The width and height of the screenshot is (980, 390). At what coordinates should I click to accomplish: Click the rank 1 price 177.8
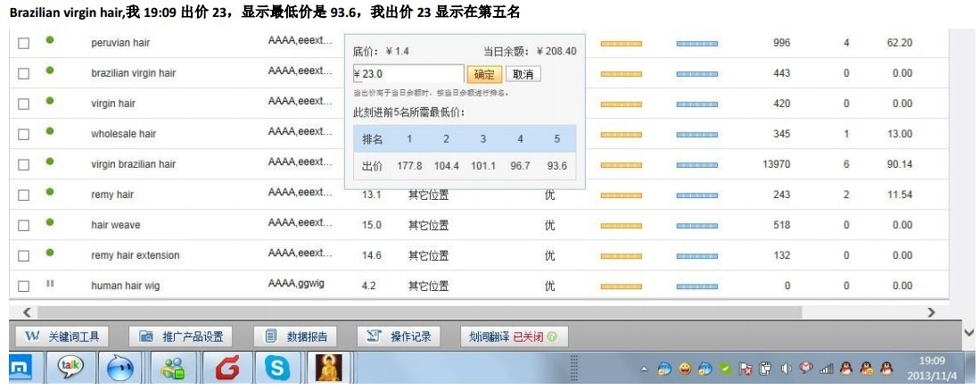409,166
